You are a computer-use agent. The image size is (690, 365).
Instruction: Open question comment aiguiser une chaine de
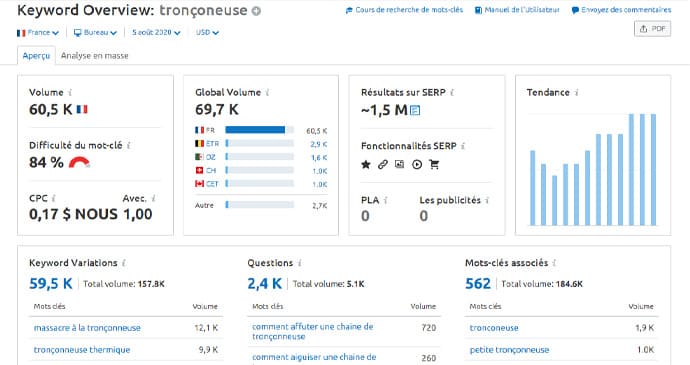click(314, 357)
